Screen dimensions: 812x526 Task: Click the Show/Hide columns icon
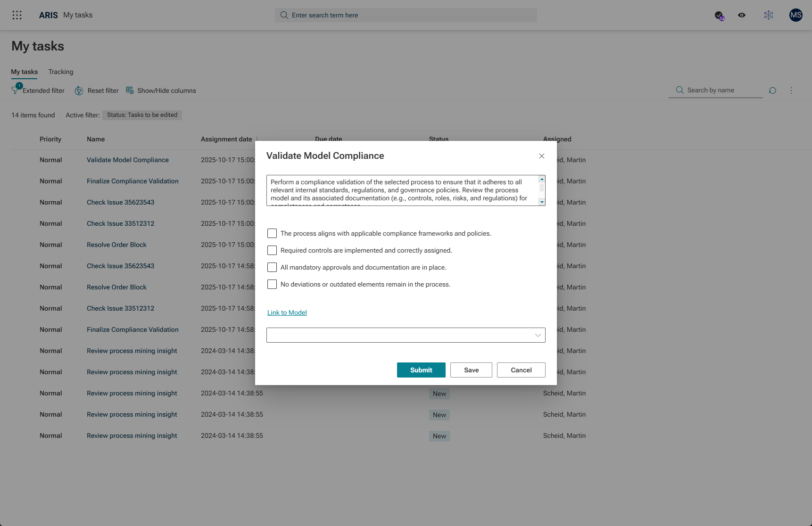(130, 90)
